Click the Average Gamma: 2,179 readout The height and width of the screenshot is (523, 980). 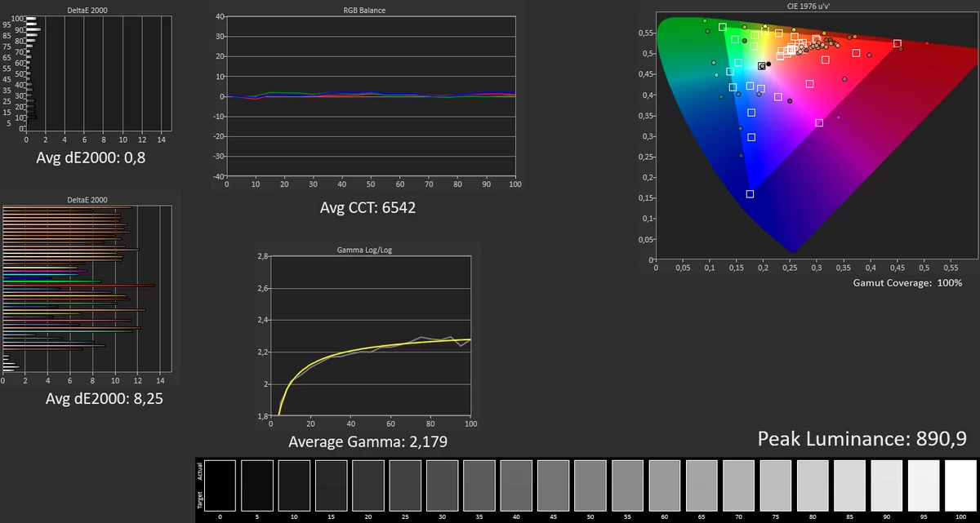tap(367, 441)
